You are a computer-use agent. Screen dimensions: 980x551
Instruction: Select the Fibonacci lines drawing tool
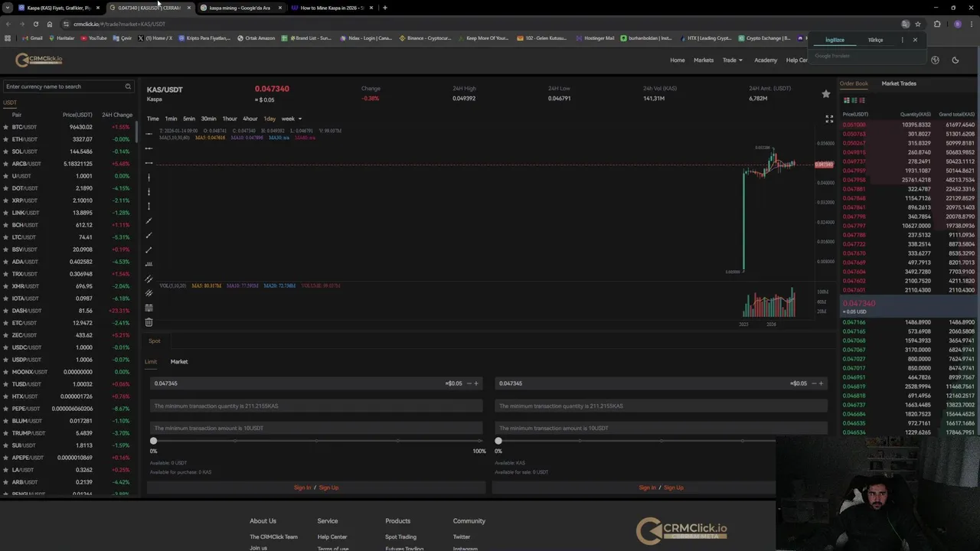[149, 308]
